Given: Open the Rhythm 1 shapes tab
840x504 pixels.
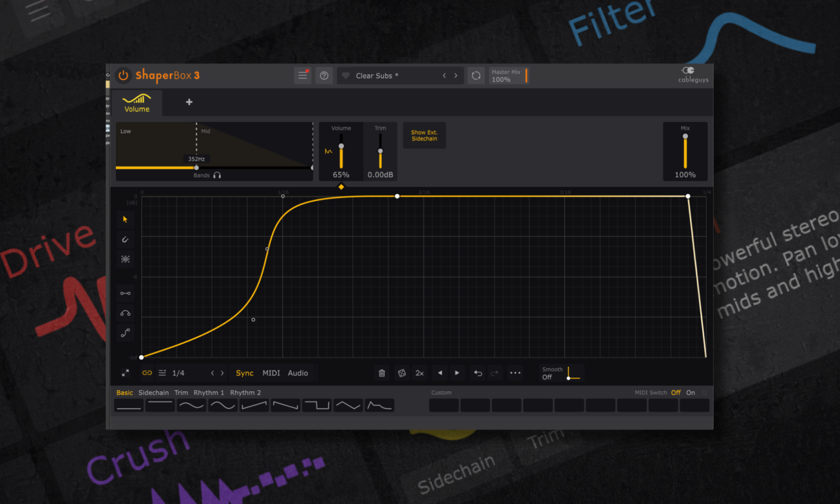Looking at the screenshot, I should [208, 392].
